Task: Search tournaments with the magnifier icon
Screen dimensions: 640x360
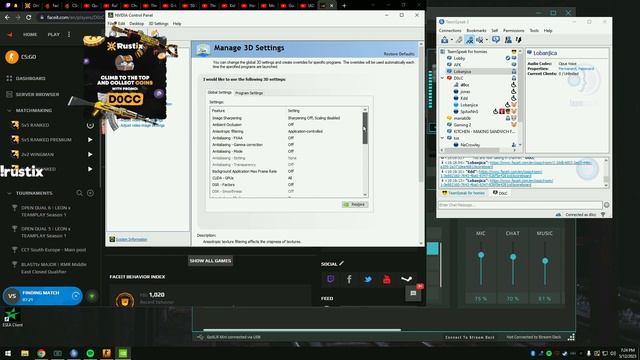Action: coord(79,193)
